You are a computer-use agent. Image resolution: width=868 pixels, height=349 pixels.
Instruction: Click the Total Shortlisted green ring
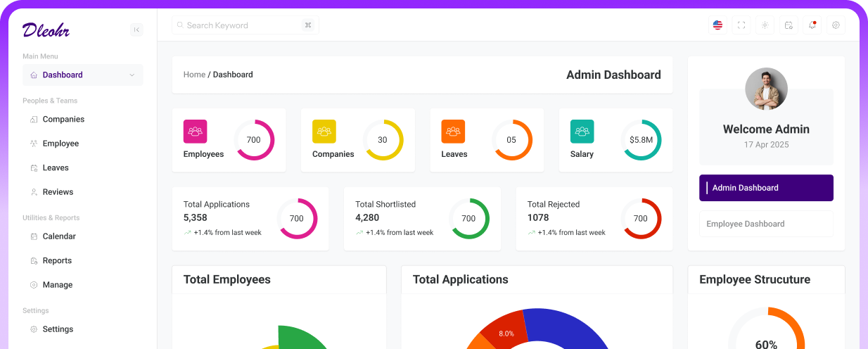pyautogui.click(x=468, y=219)
